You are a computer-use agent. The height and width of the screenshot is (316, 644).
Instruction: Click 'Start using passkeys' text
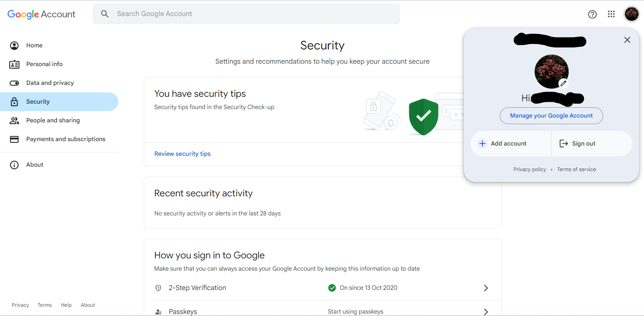point(355,312)
